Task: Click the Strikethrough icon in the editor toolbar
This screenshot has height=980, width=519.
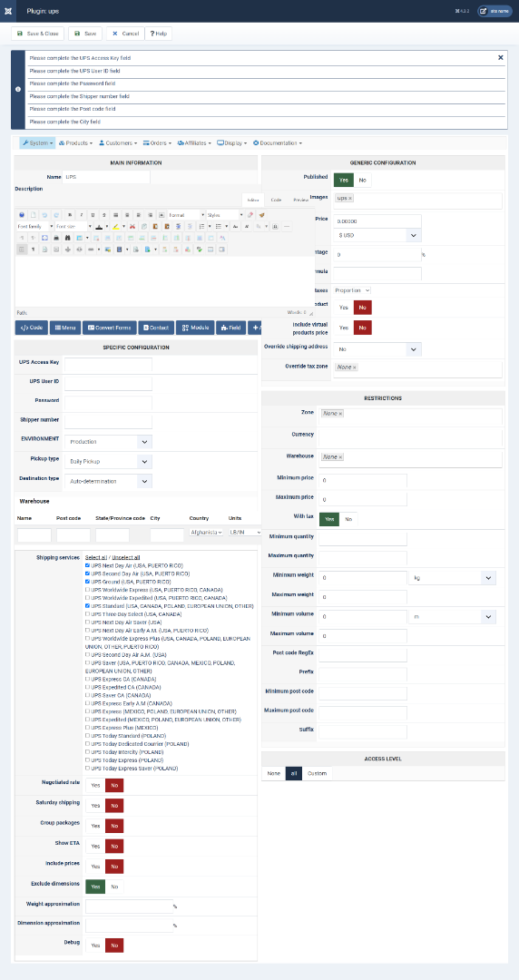Action: 104,214
